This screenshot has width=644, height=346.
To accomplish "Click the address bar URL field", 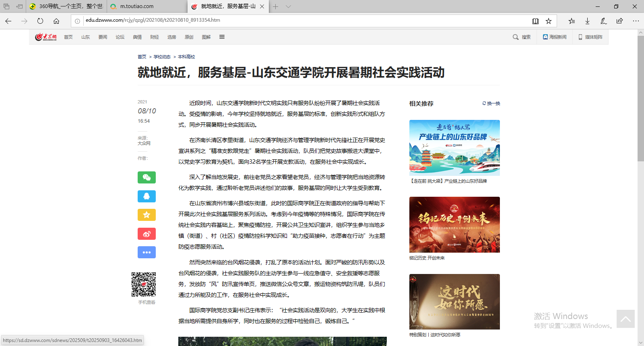I will click(306, 20).
